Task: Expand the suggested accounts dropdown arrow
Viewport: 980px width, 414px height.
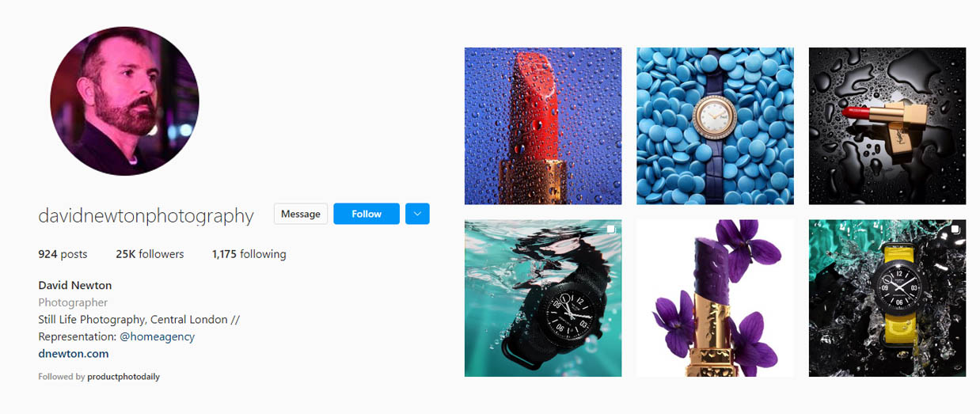Action: [417, 214]
